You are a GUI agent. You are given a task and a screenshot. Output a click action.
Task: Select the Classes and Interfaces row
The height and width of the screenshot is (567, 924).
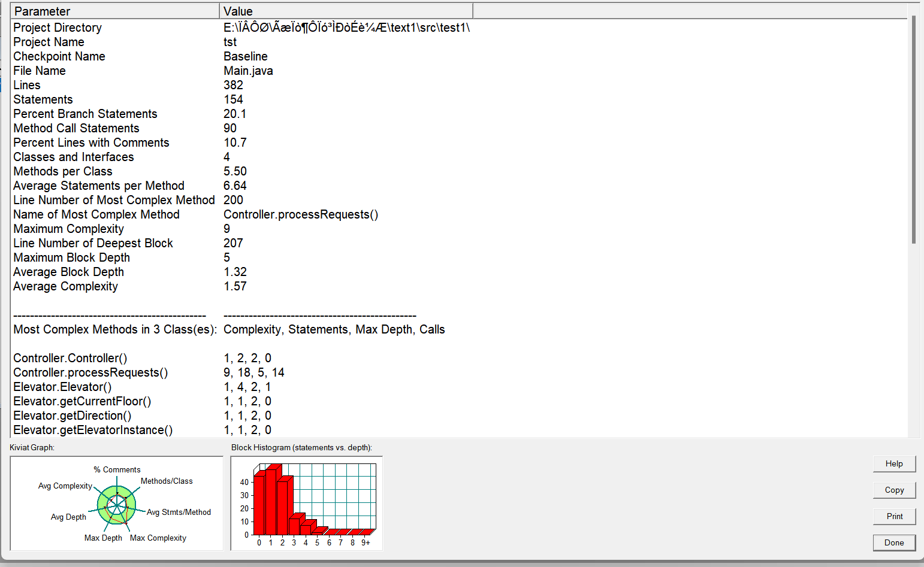click(x=459, y=157)
